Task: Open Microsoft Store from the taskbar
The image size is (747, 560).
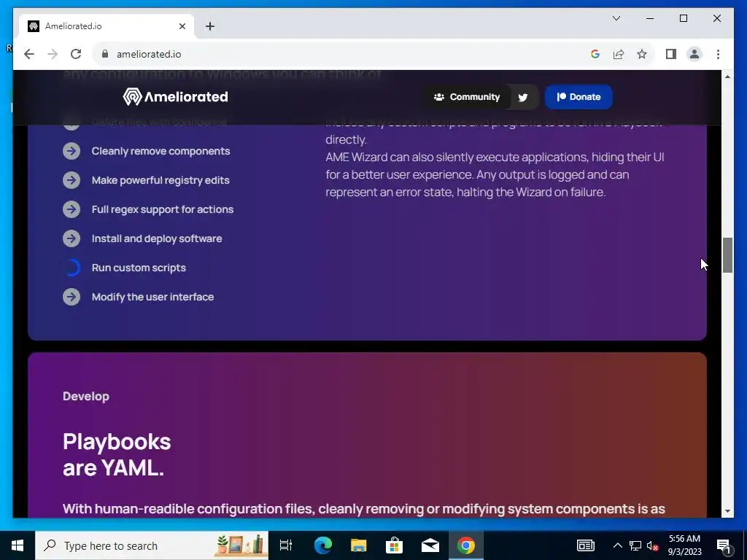Action: 394,545
